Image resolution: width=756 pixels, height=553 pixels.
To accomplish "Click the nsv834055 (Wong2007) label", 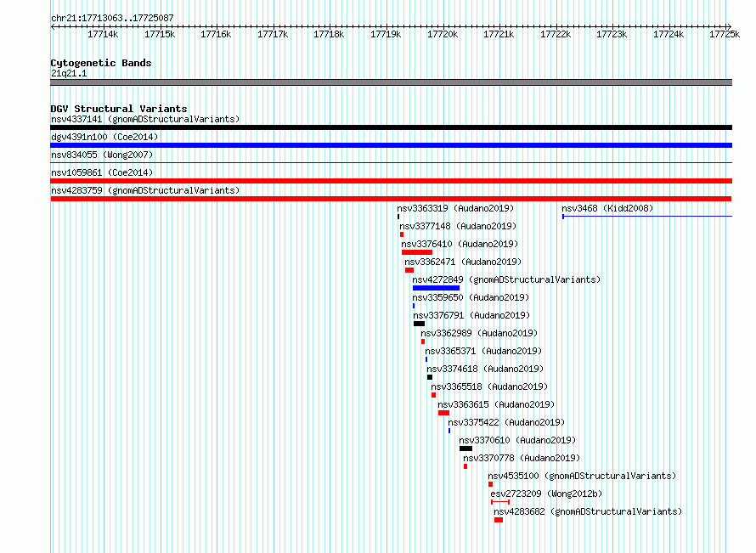I will 102,155.
